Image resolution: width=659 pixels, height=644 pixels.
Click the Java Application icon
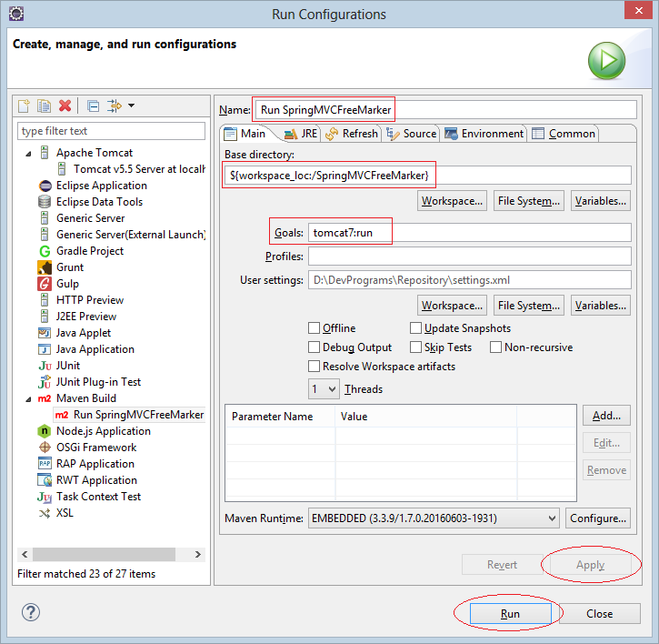(x=45, y=349)
